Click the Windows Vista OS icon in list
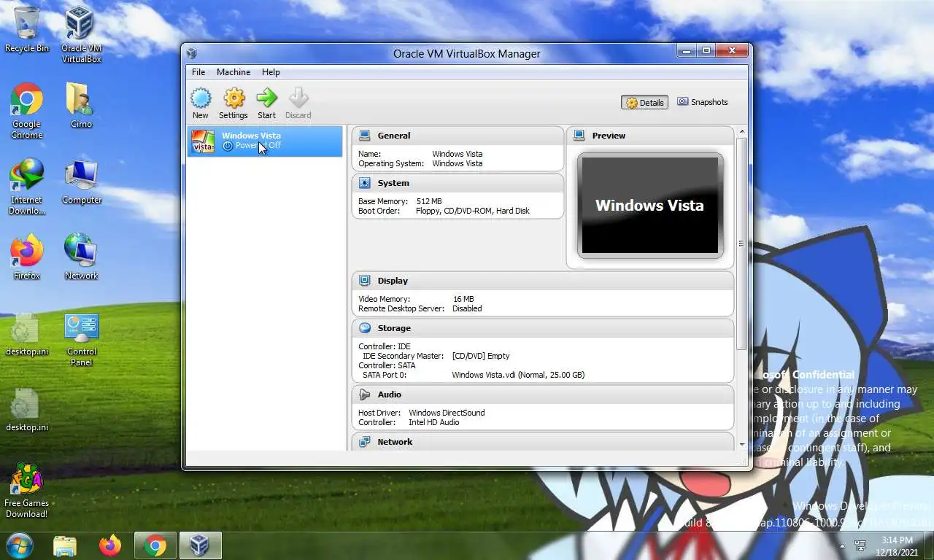The image size is (934, 560). (203, 141)
